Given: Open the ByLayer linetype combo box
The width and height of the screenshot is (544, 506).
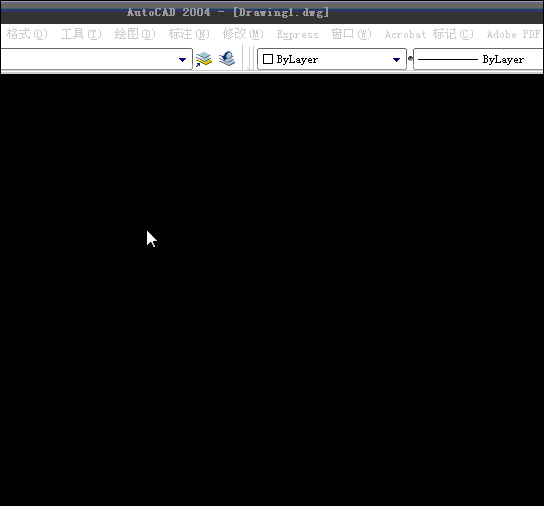Looking at the screenshot, I should point(478,59).
